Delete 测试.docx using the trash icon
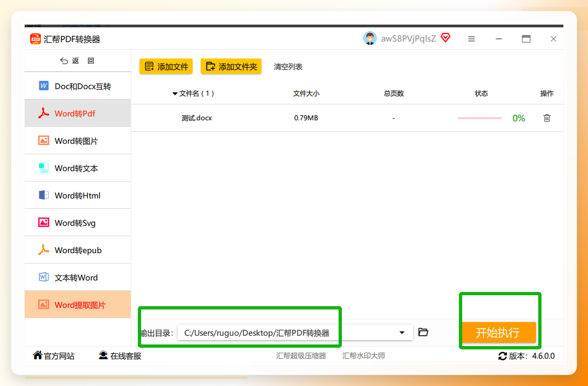The height and width of the screenshot is (386, 588). point(547,118)
